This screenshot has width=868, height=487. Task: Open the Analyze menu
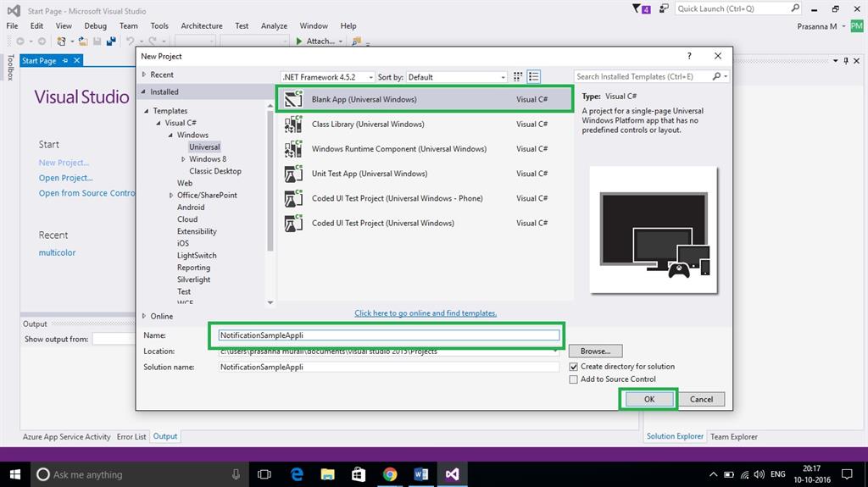tap(274, 25)
